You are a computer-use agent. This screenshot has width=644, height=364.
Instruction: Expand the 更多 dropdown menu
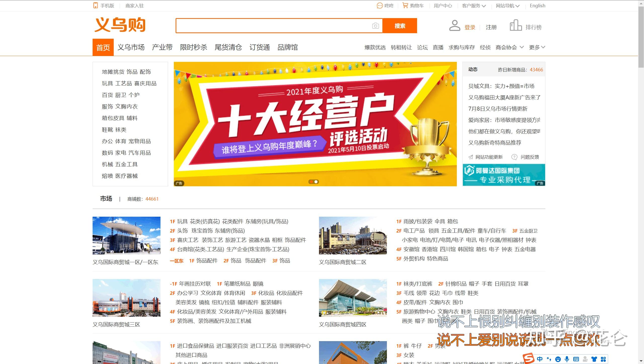(x=537, y=47)
